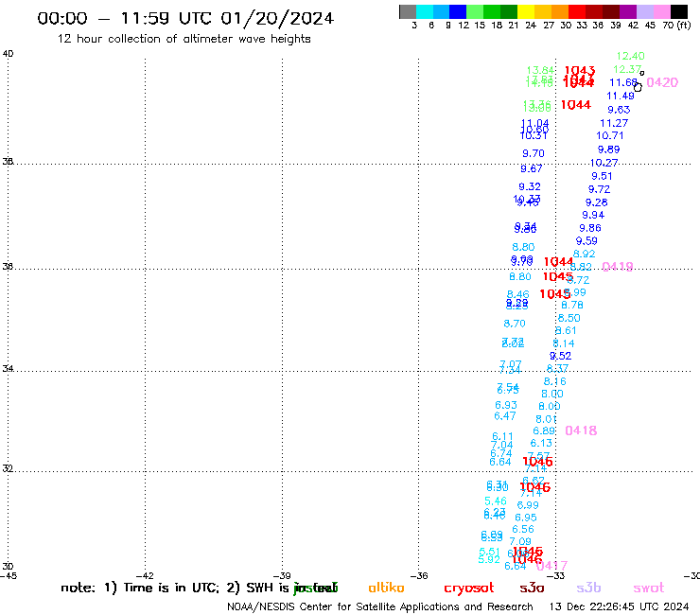Screen dimensions: 700x615
Task: Click the wave height value 7.09
Action: (x=520, y=542)
